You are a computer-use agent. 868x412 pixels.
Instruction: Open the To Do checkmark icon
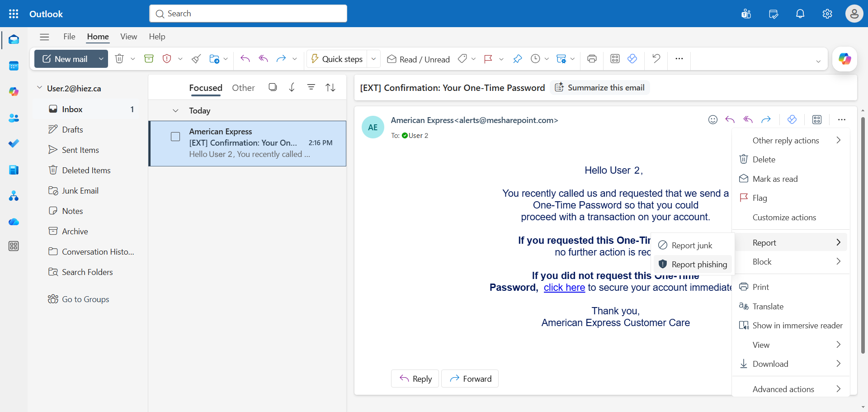pos(14,143)
